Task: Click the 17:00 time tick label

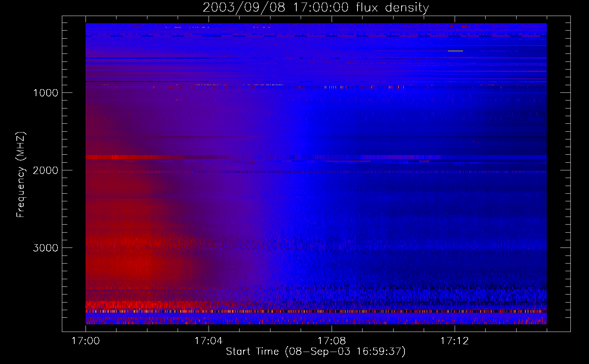Action: (x=86, y=341)
